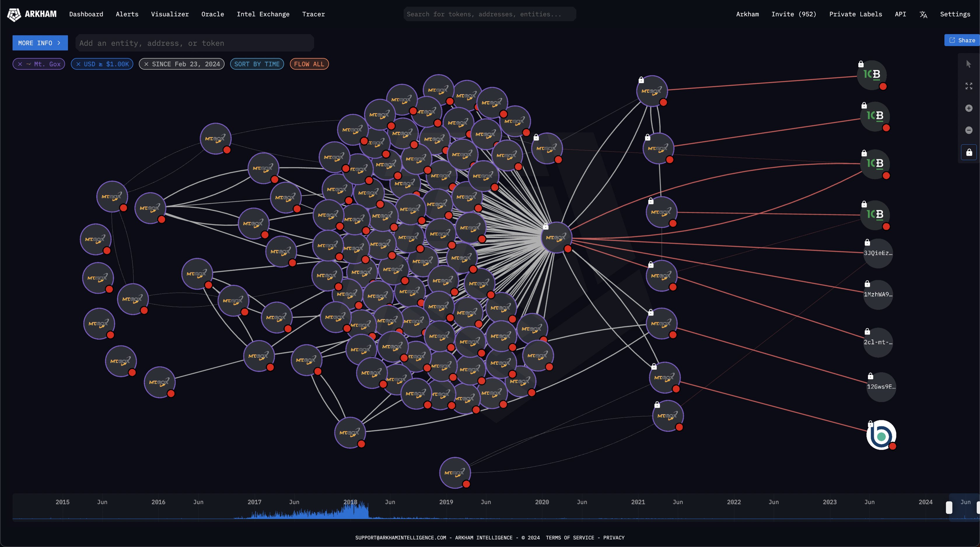Unlock the central hub node lock icon
980x547 pixels.
[545, 226]
